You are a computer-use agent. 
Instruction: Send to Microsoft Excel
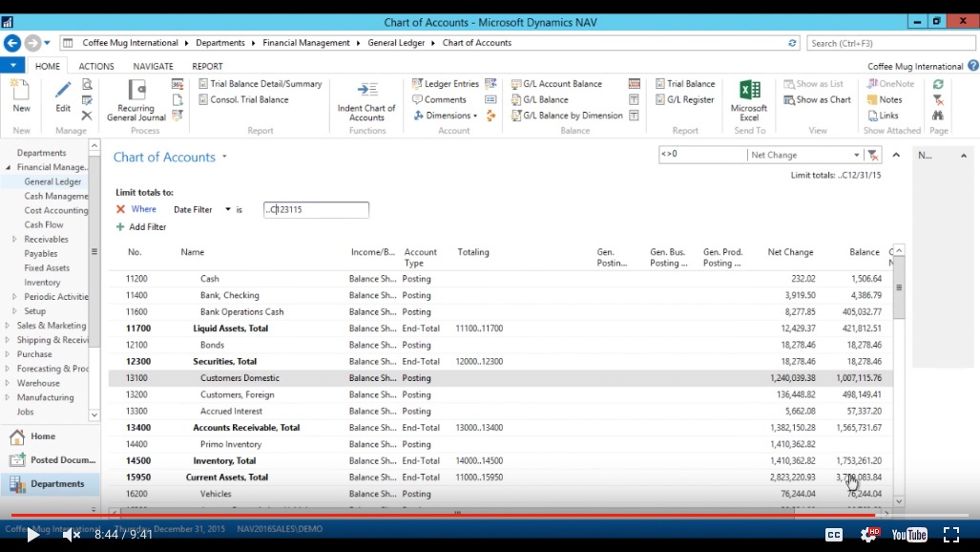click(x=749, y=99)
